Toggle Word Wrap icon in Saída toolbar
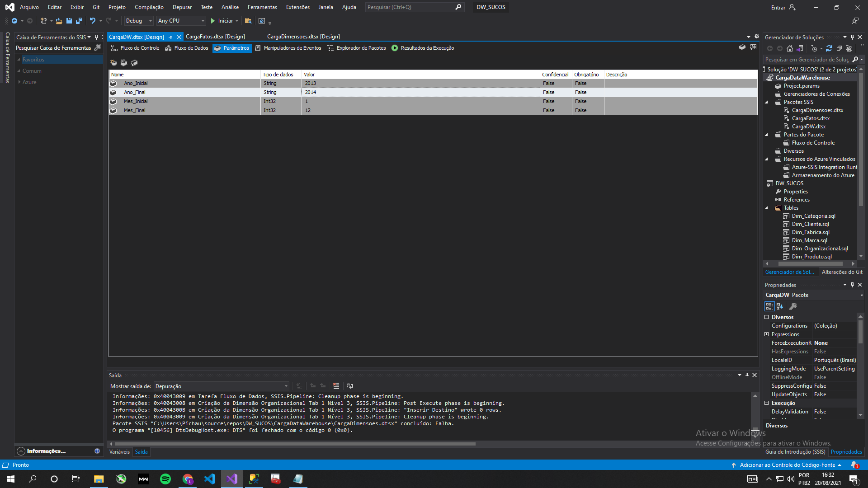The width and height of the screenshot is (868, 488). coord(349,386)
